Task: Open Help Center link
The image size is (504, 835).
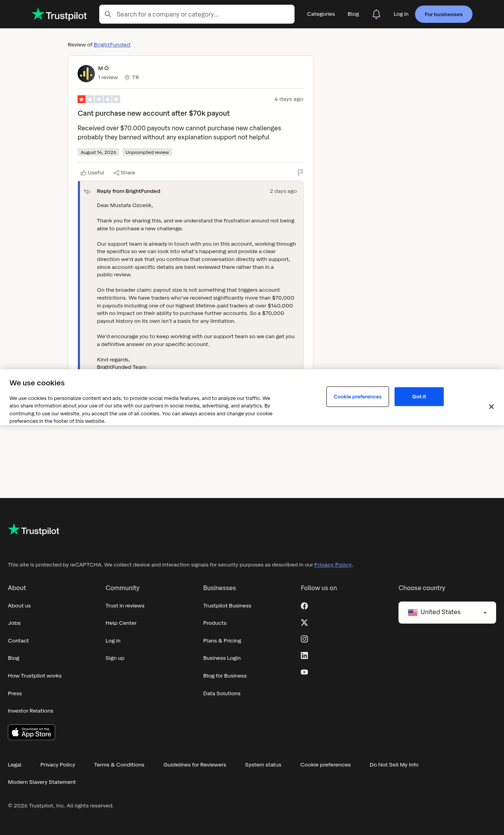Action: coord(121,623)
